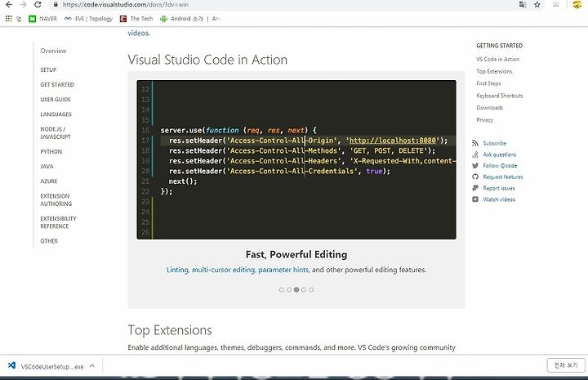Open the Request features link
Image resolution: width=588 pixels, height=380 pixels.
pos(503,177)
